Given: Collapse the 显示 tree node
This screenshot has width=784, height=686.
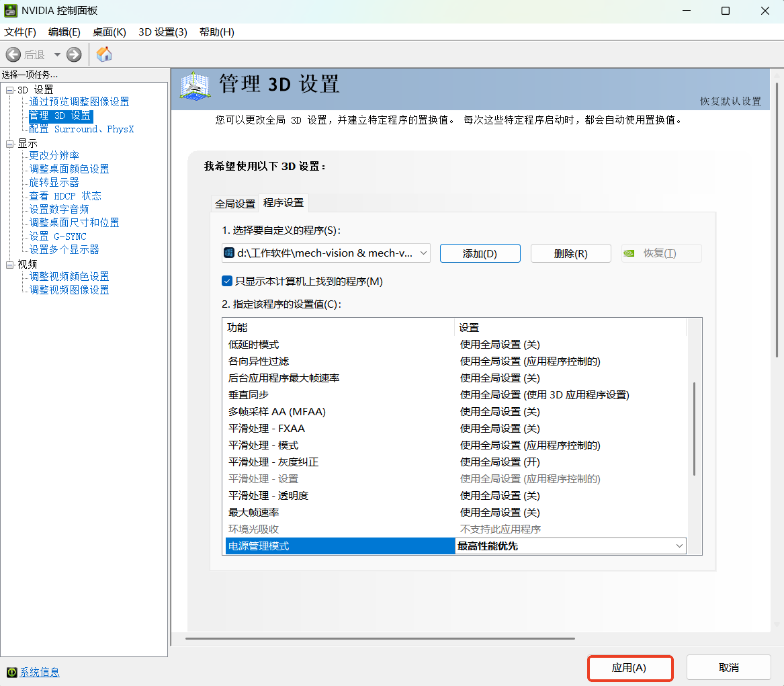Looking at the screenshot, I should point(9,143).
